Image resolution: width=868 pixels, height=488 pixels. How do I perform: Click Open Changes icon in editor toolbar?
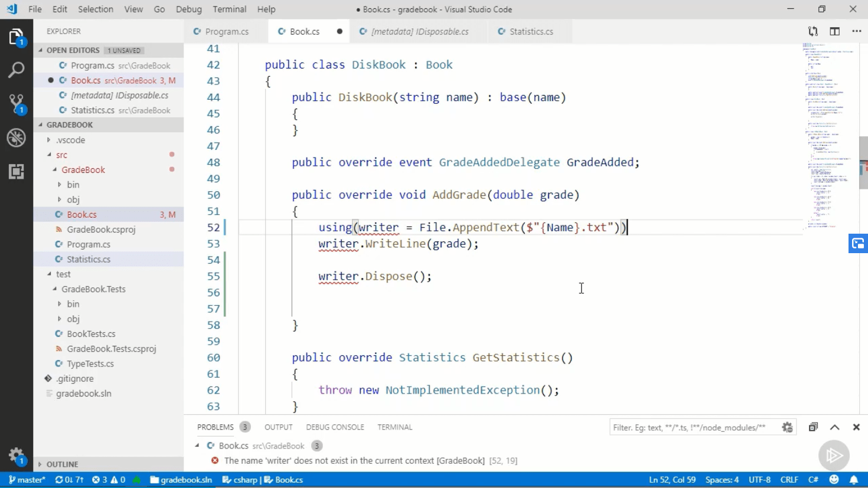pyautogui.click(x=813, y=31)
